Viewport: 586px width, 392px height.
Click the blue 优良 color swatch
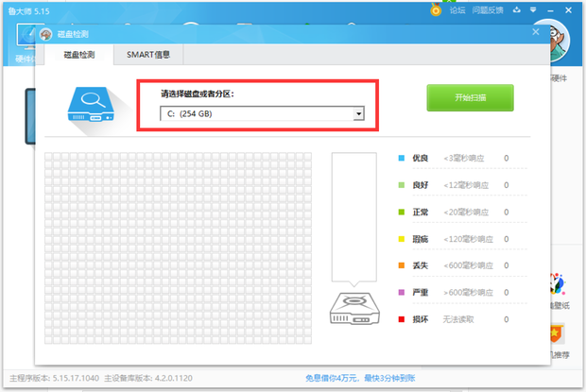click(402, 159)
